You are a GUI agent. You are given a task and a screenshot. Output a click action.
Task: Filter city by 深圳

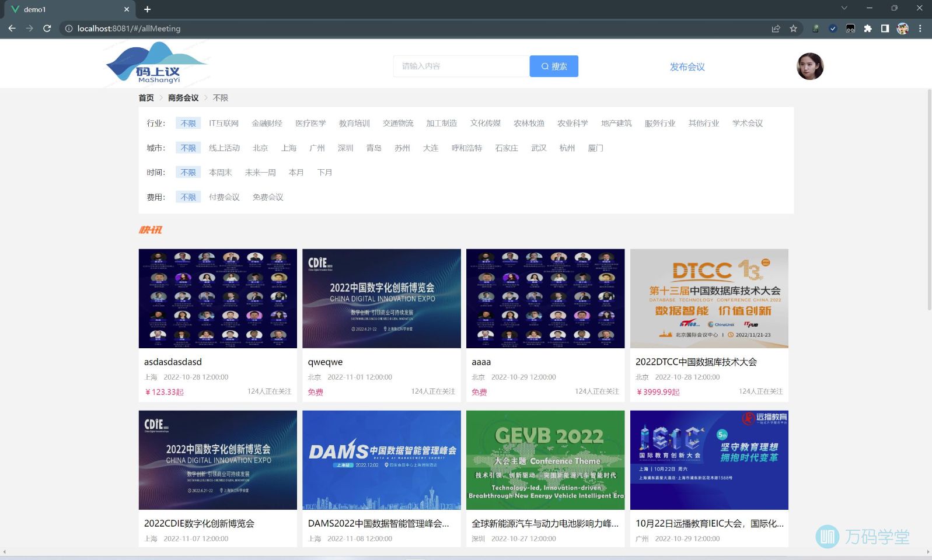click(x=345, y=148)
